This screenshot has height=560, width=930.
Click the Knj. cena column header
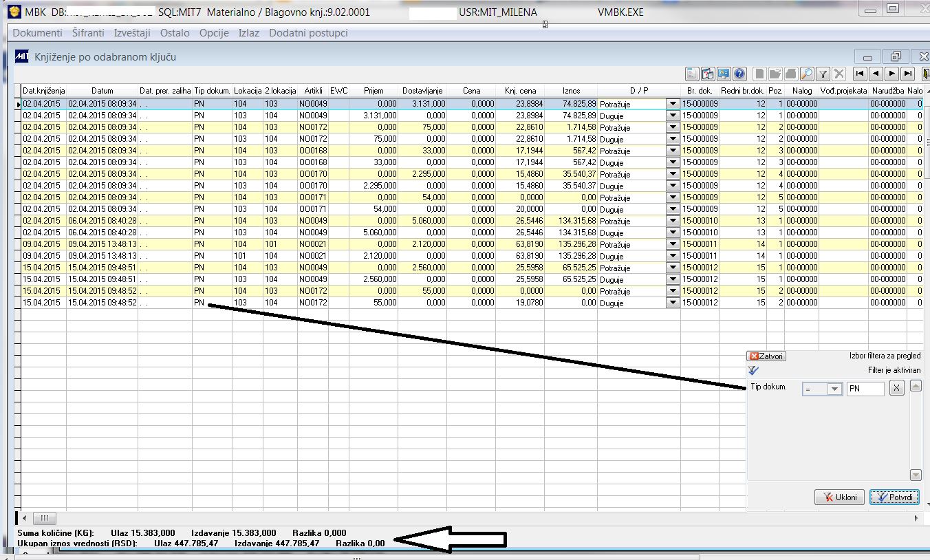click(x=520, y=91)
